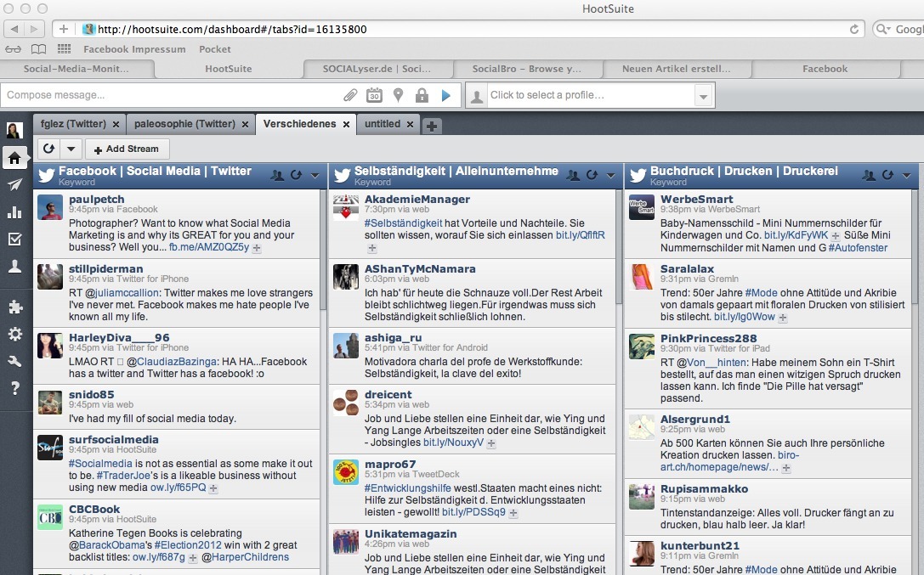924x575 pixels.
Task: Click the Compose message input field
Action: click(170, 95)
